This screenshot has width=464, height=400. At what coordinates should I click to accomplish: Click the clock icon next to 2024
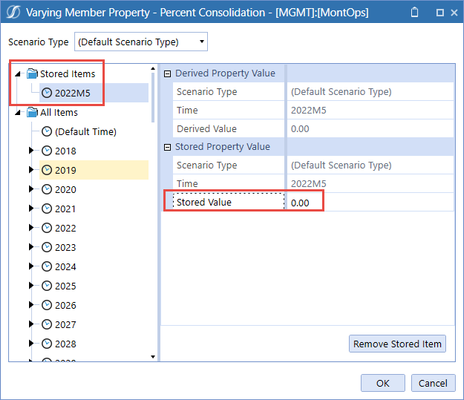[47, 267]
